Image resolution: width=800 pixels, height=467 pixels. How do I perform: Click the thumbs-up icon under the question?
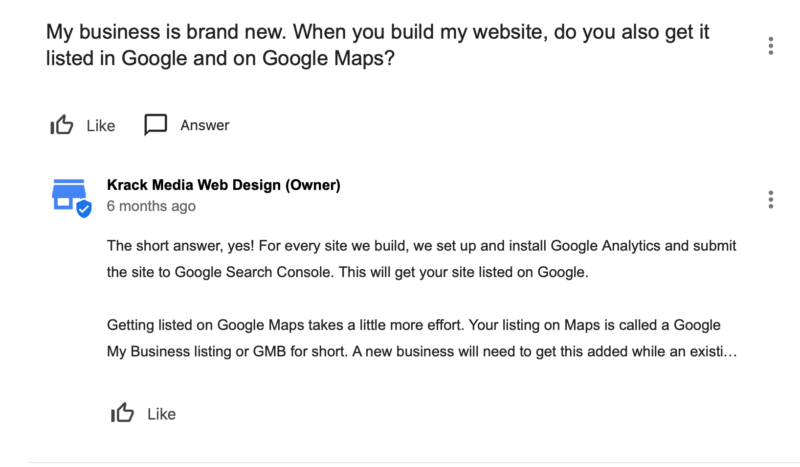pyautogui.click(x=62, y=125)
